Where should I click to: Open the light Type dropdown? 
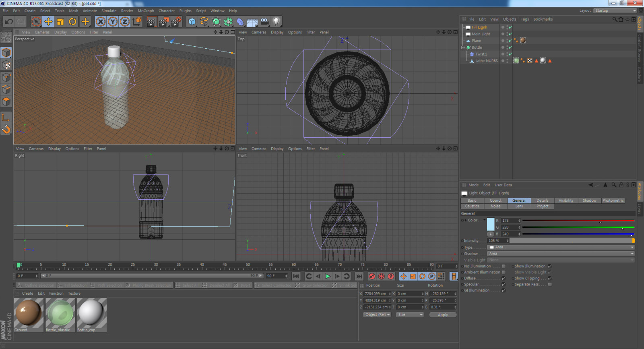[560, 247]
